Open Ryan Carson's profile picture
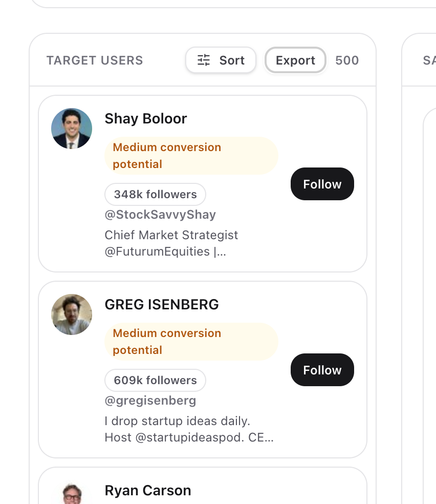Image resolution: width=436 pixels, height=504 pixels. pyautogui.click(x=72, y=495)
